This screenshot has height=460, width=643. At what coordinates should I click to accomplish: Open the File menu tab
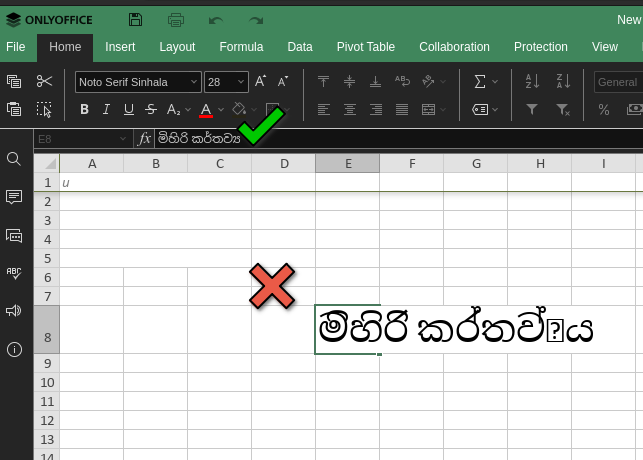(16, 47)
